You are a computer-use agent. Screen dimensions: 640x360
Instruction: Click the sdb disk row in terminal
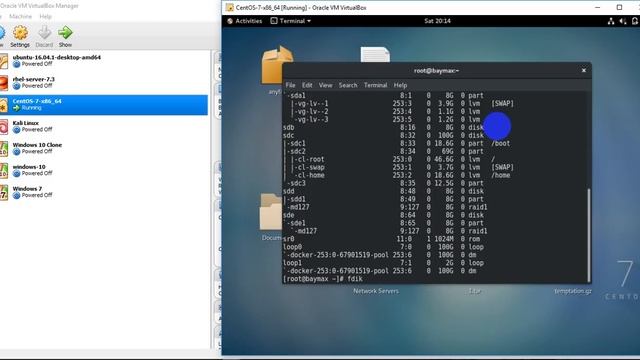click(383, 127)
